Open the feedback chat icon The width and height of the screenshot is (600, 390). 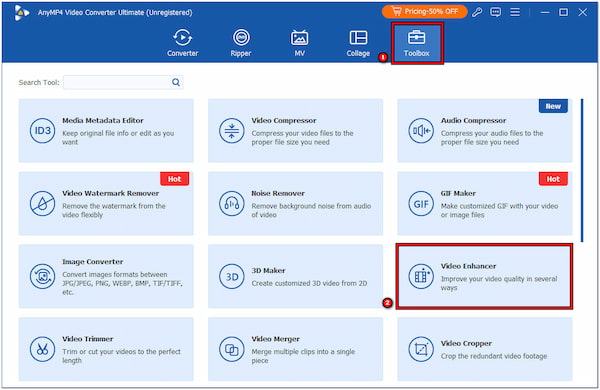[x=496, y=12]
